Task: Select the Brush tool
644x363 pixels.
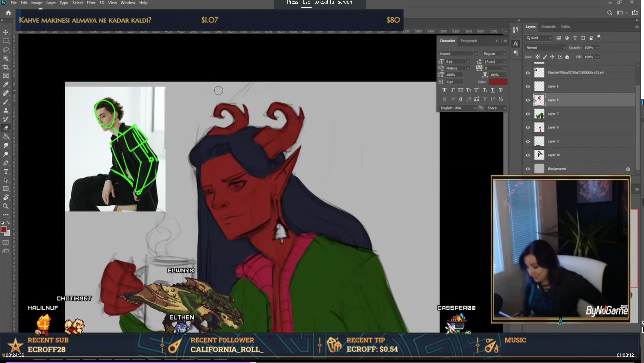Action: 6,102
